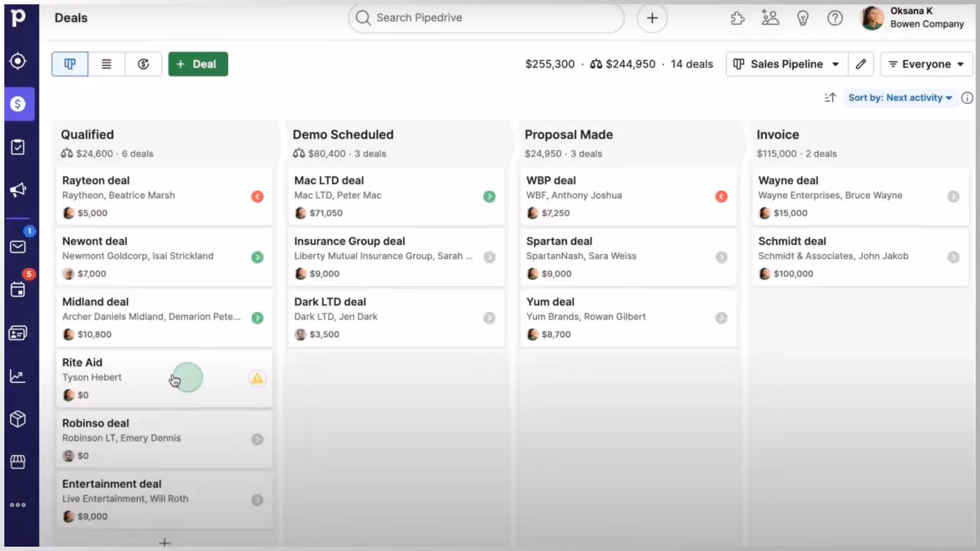Open the Wayne deal title
This screenshot has height=551, width=980.
point(788,181)
